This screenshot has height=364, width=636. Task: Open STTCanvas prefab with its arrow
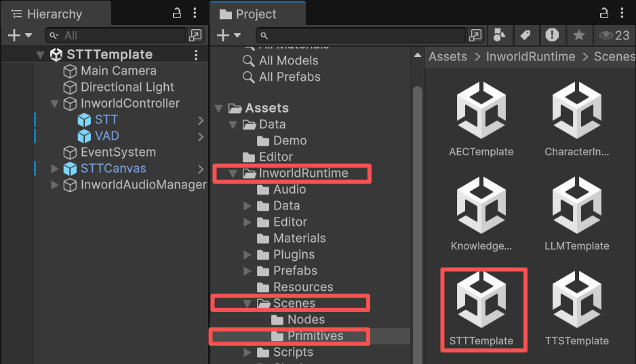201,169
